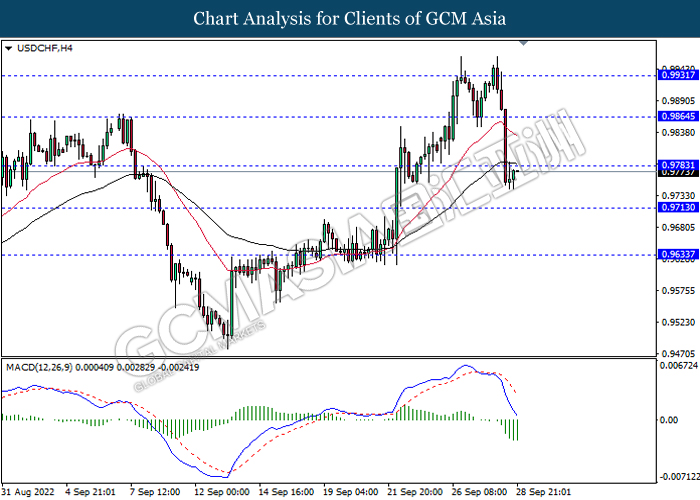Click the 21 Sep 20:00 time label
The height and width of the screenshot is (500, 700).
(x=415, y=492)
